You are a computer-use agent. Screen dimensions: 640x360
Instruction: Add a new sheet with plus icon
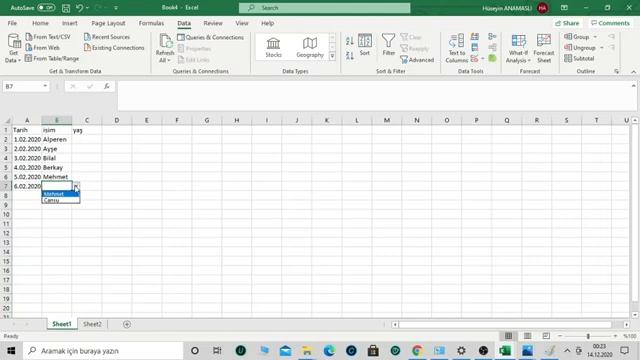(x=127, y=324)
